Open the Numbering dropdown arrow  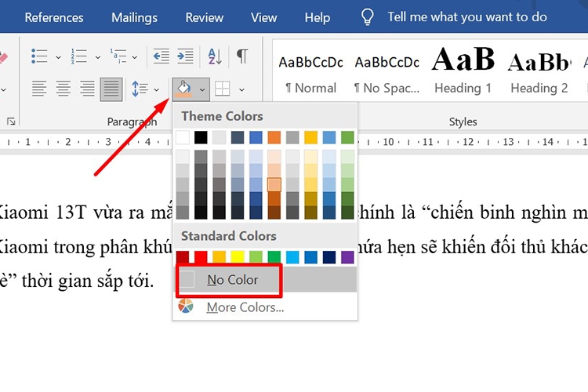pos(97,57)
